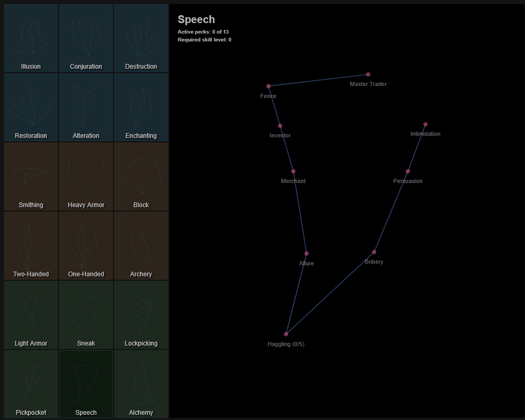Open the Archery skill tree
525x420 pixels.
141,245
